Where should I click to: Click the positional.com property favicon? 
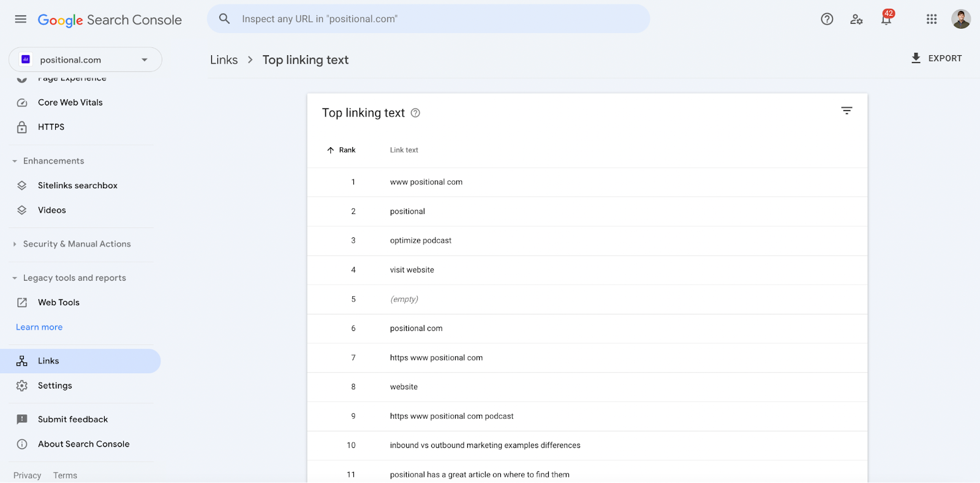pyautogui.click(x=26, y=59)
